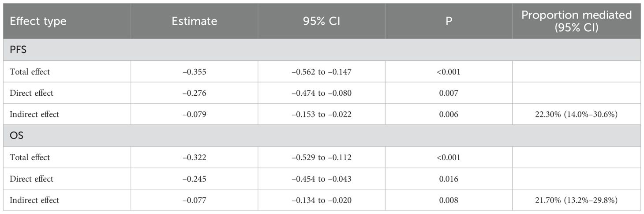Viewport: 644px width, 214px height.
Task: Select PFS total effect estimate −0.355
Action: (194, 72)
